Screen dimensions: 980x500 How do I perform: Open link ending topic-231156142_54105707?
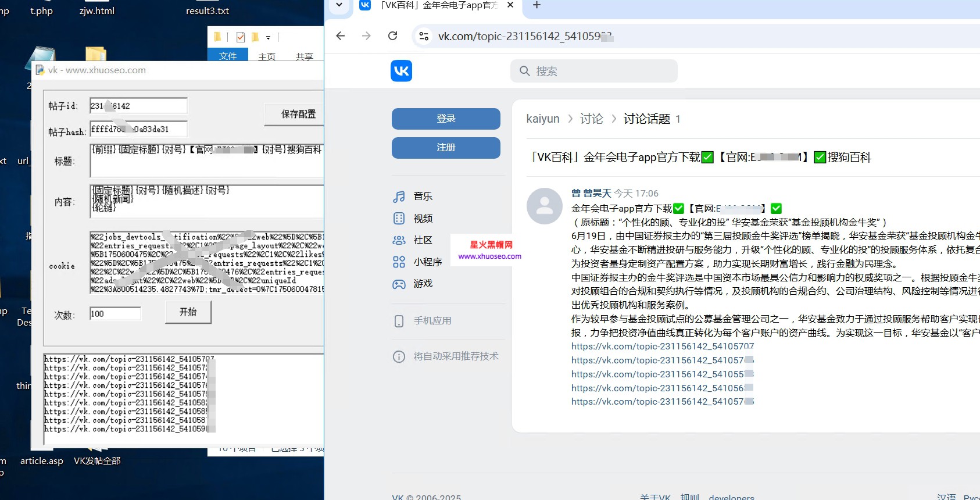[663, 347]
